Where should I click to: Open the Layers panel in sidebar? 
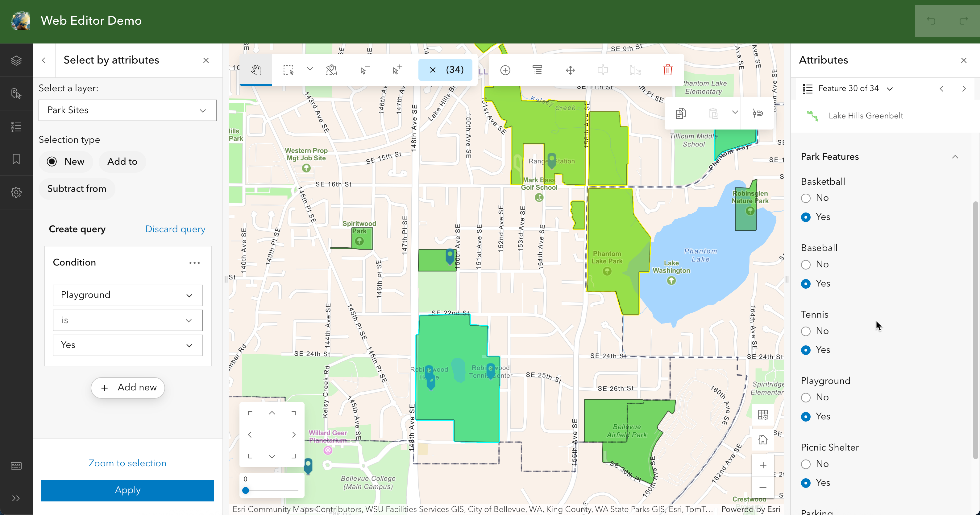[x=16, y=60]
